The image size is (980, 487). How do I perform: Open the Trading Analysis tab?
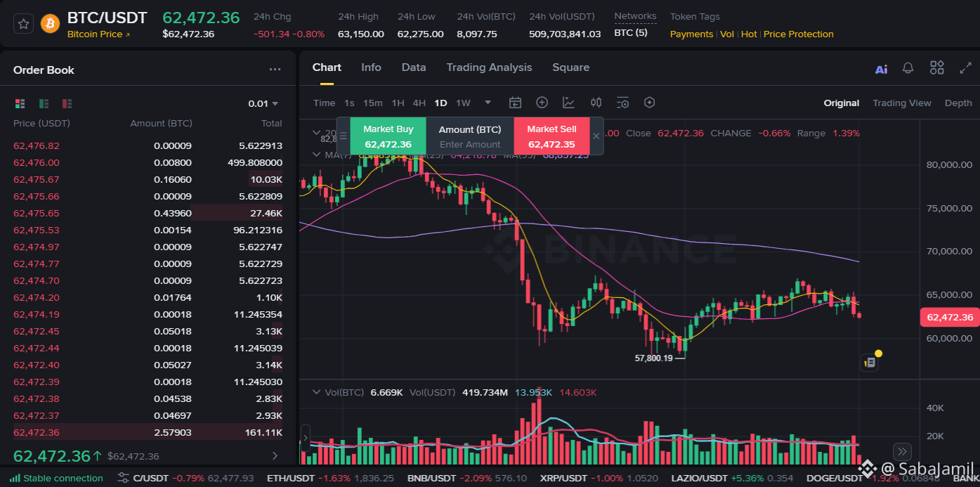489,67
